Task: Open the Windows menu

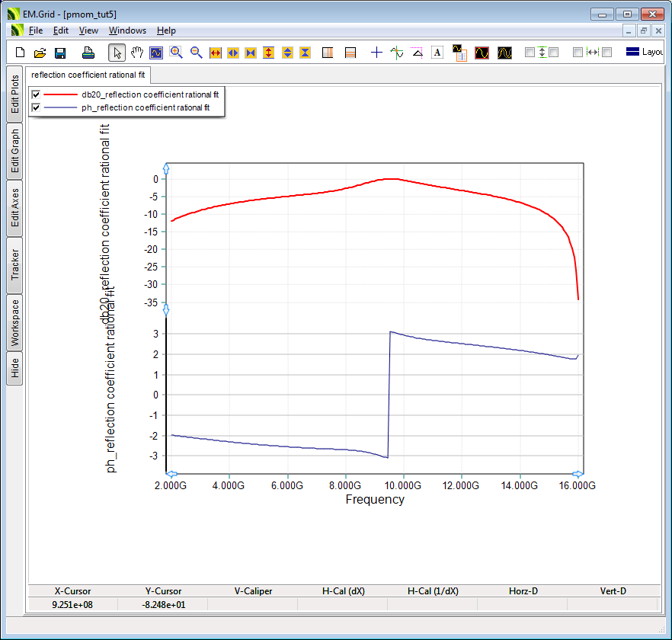Action: pyautogui.click(x=127, y=30)
